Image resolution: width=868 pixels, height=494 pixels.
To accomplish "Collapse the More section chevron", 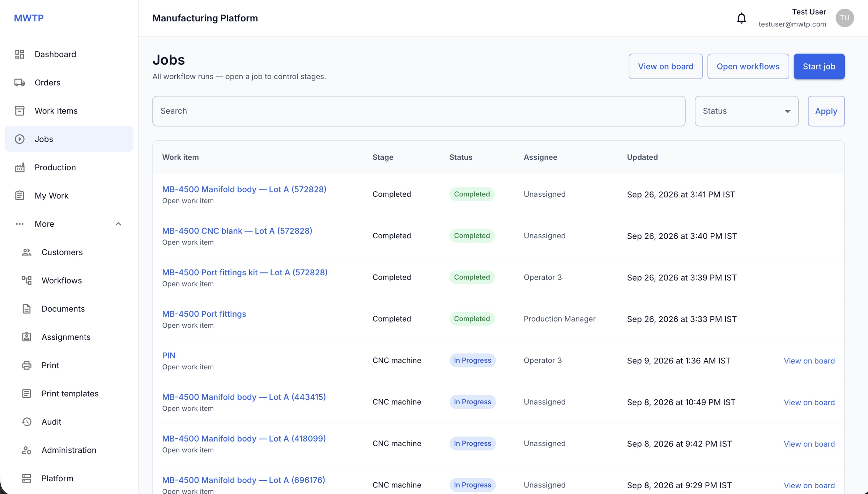I will tap(118, 224).
